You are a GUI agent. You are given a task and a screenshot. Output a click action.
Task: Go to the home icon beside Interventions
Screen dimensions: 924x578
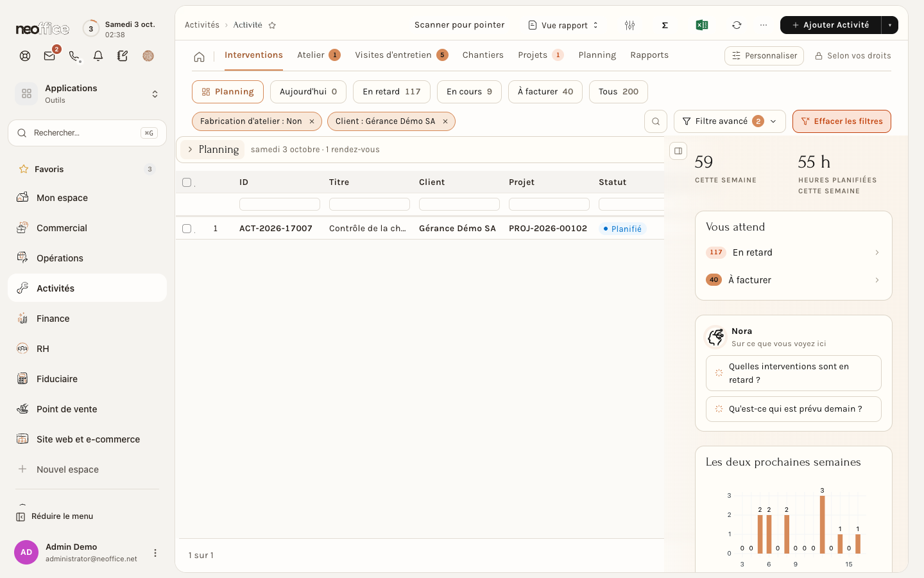click(199, 57)
